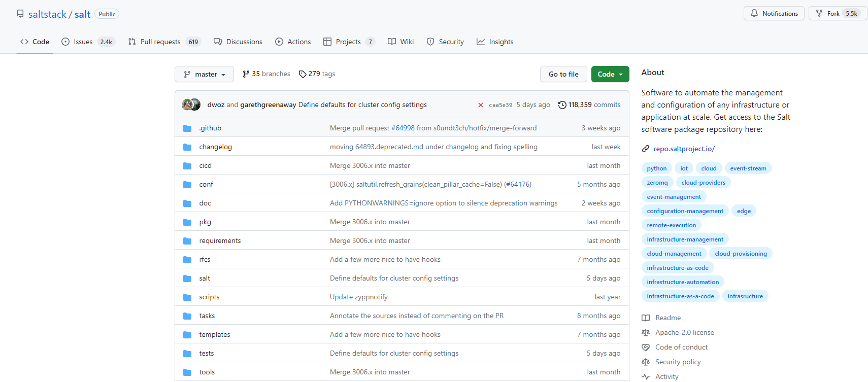Screen dimensions: 868x382
Task: Open the Projects tab
Action: 349,42
